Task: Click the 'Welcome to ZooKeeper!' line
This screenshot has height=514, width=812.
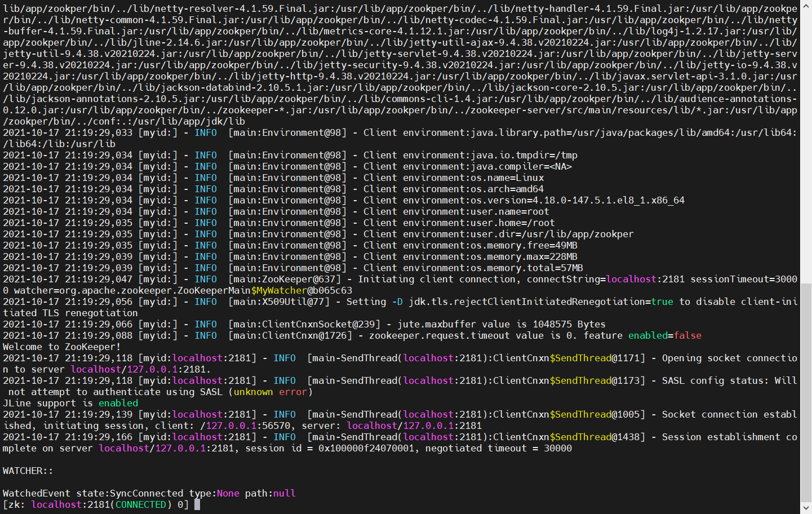Action: click(x=62, y=347)
